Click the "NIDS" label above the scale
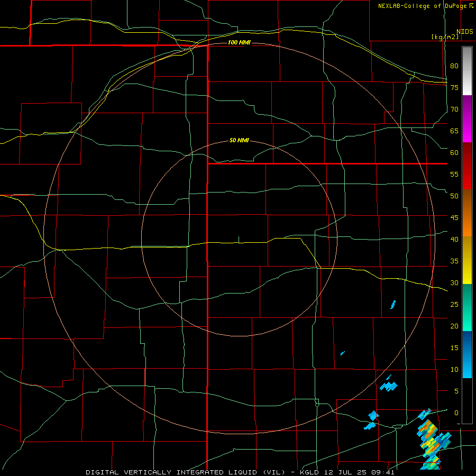 point(465,32)
